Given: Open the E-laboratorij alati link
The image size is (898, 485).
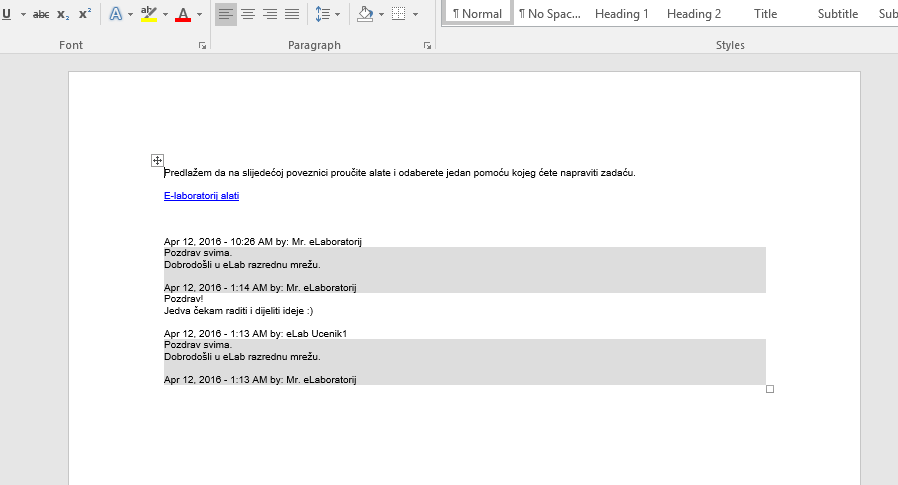Looking at the screenshot, I should click(201, 196).
